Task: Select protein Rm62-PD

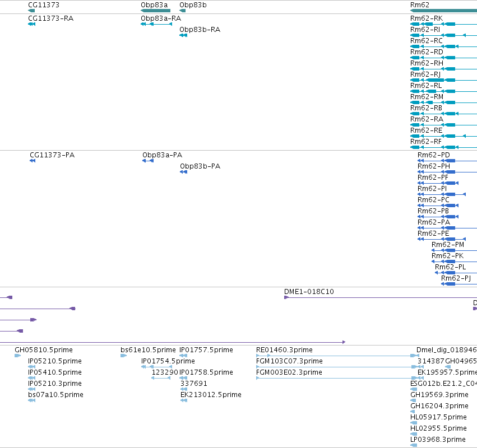Action: [x=433, y=155]
